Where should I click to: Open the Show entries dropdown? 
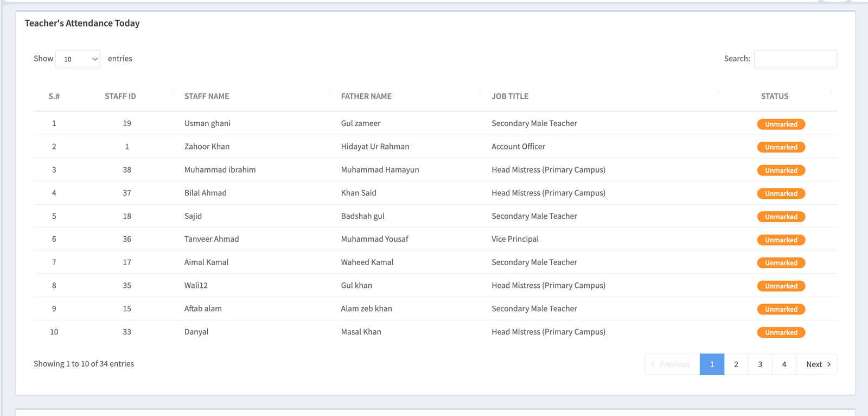(x=78, y=59)
